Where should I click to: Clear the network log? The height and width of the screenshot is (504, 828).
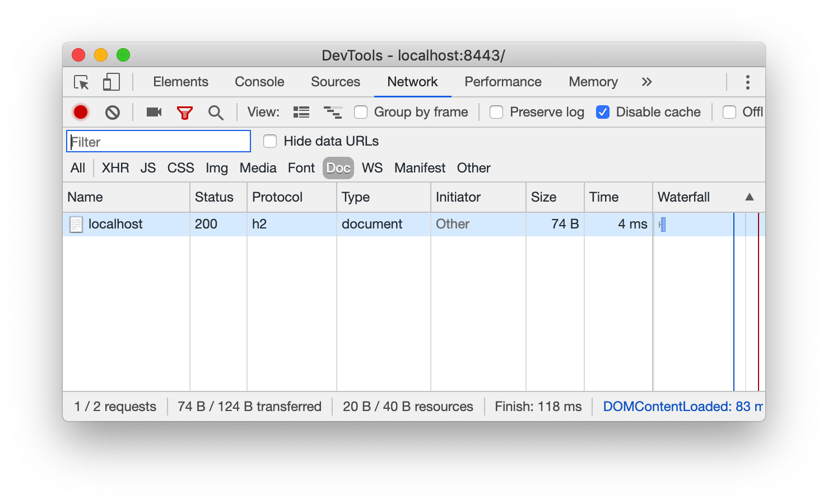113,113
